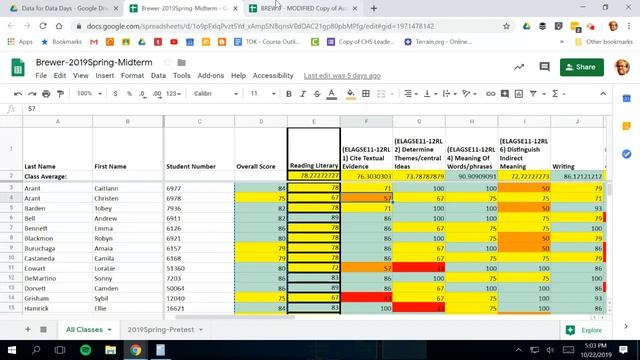Open the All Classes sheet tab menu arrow
The height and width of the screenshot is (360, 640).
coord(109,330)
